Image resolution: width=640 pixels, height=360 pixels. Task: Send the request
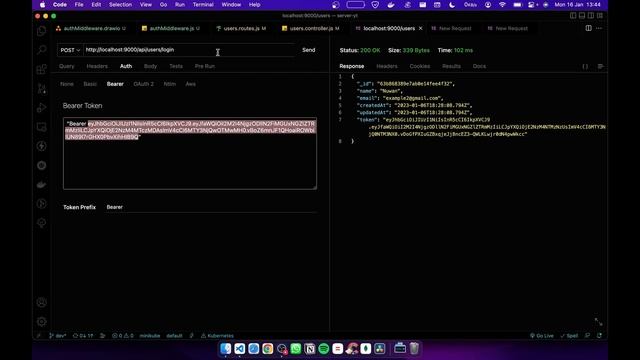click(x=309, y=50)
